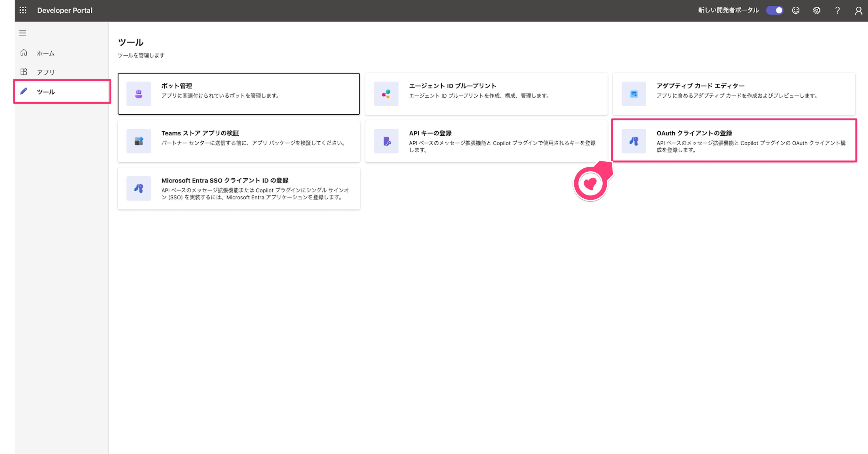Open Teams ストア アプリの検証 title
This screenshot has width=868, height=454.
tap(200, 133)
